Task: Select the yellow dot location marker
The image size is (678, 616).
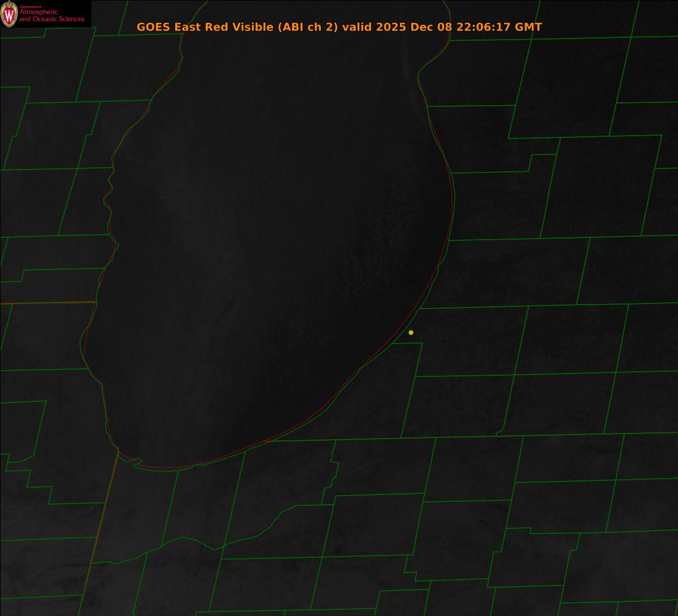Action: point(411,332)
